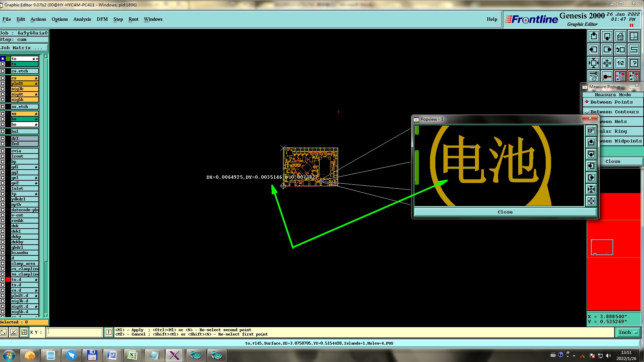644x362 pixels.
Task: Close the Popview window with Close button
Action: 505,212
